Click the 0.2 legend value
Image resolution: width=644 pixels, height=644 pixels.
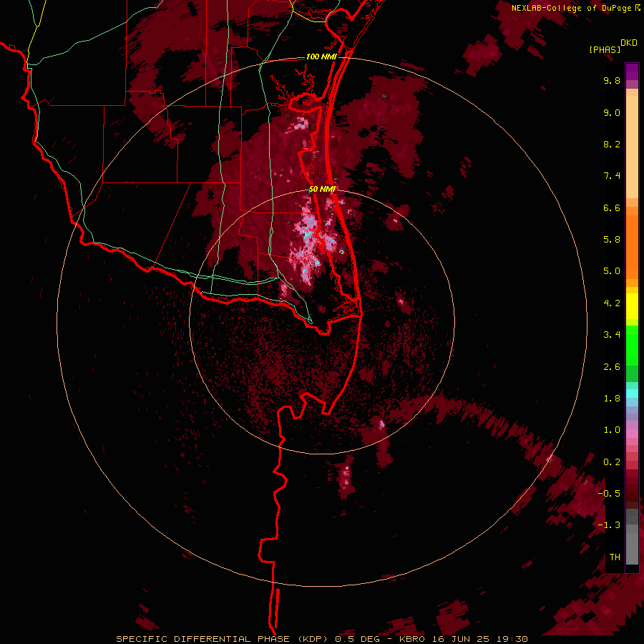point(612,462)
